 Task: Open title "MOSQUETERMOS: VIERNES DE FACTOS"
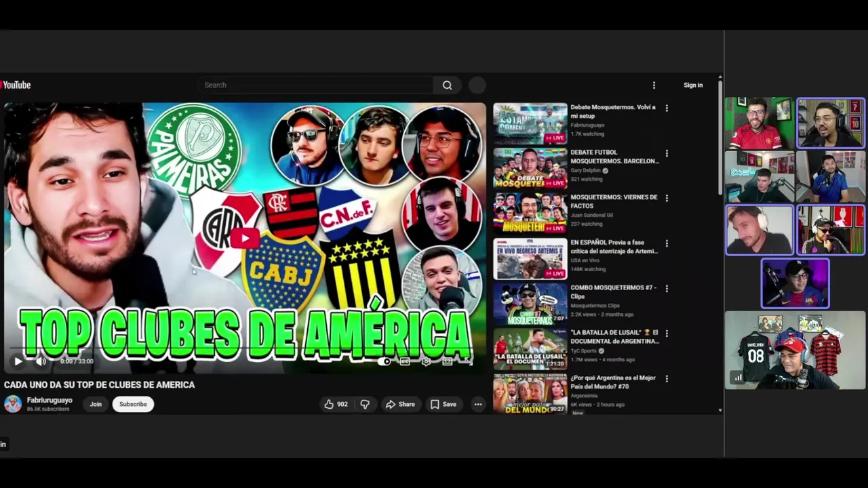614,201
